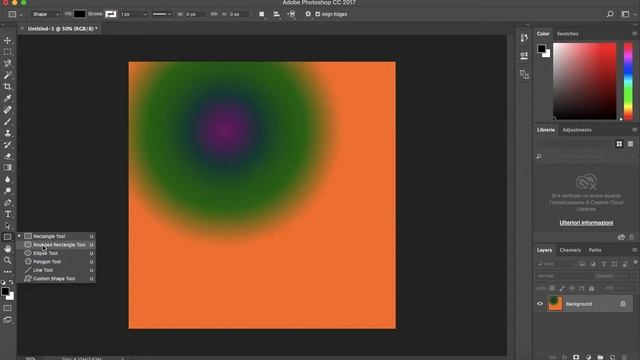Image resolution: width=640 pixels, height=360 pixels.
Task: Select the Brush tool
Action: (x=7, y=122)
